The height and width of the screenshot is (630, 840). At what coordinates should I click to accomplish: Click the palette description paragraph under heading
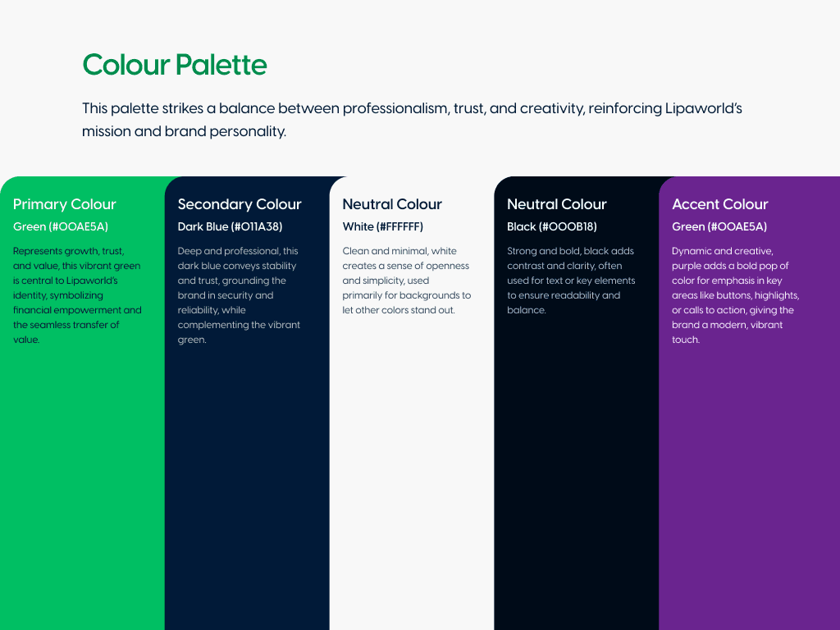pos(412,120)
